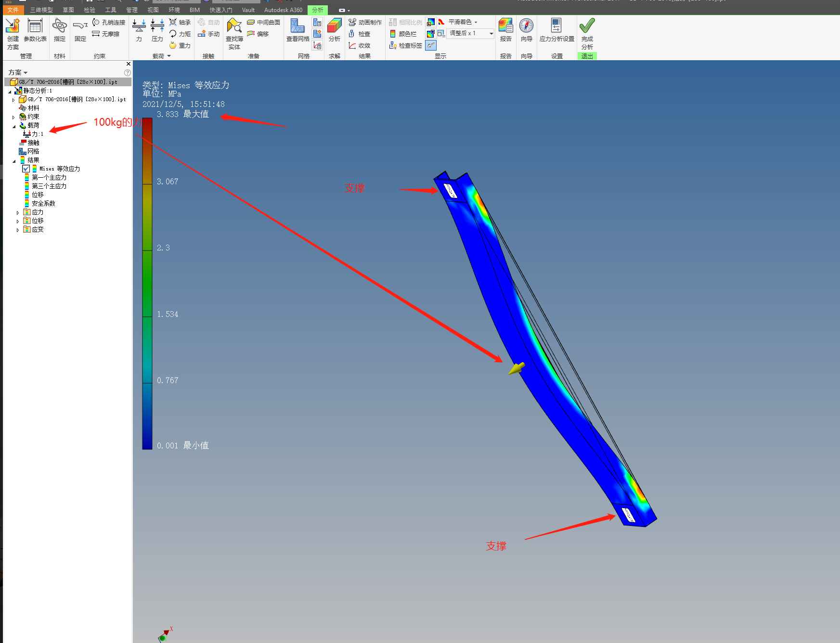Select the 孔销连接 pin constraint

[x=109, y=22]
